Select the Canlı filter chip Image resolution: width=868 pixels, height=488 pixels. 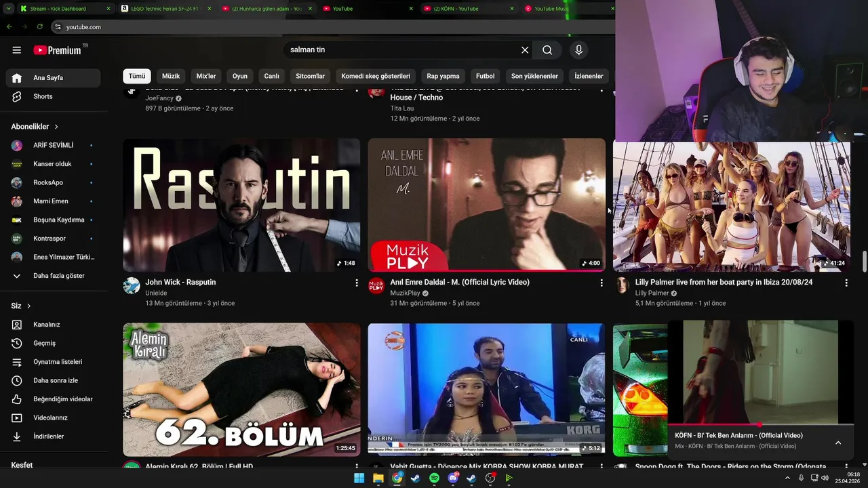pyautogui.click(x=271, y=76)
